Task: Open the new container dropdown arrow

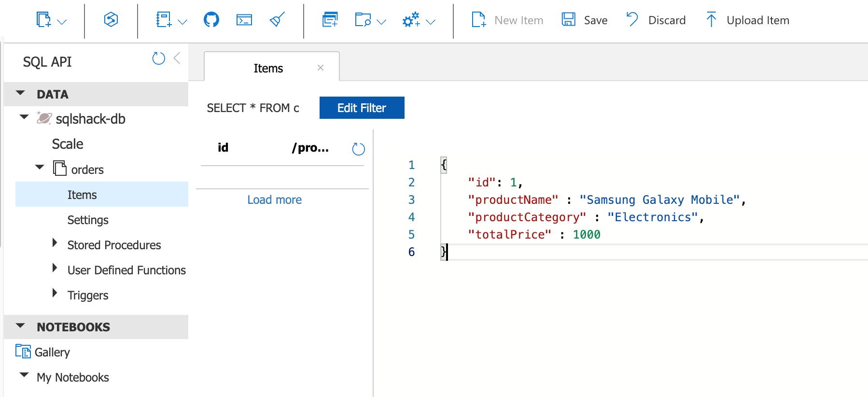Action: 62,22
